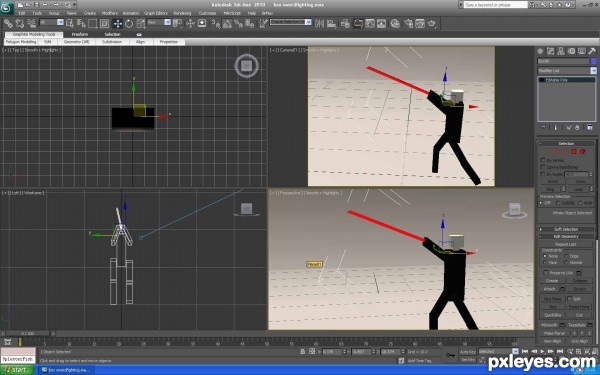Activate Select and Move tool
Screen dimensions: 600x375
coord(117,24)
